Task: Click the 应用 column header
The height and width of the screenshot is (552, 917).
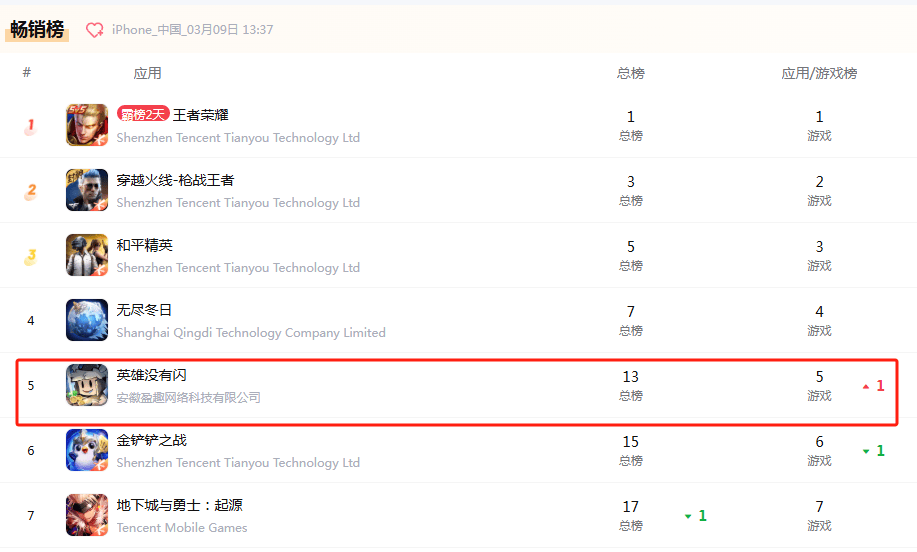Action: point(147,73)
